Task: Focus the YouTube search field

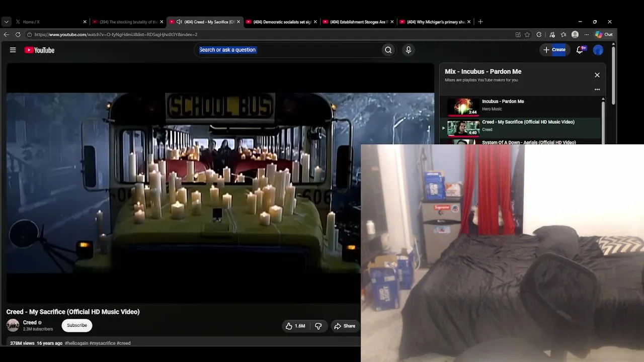Action: [287, 50]
